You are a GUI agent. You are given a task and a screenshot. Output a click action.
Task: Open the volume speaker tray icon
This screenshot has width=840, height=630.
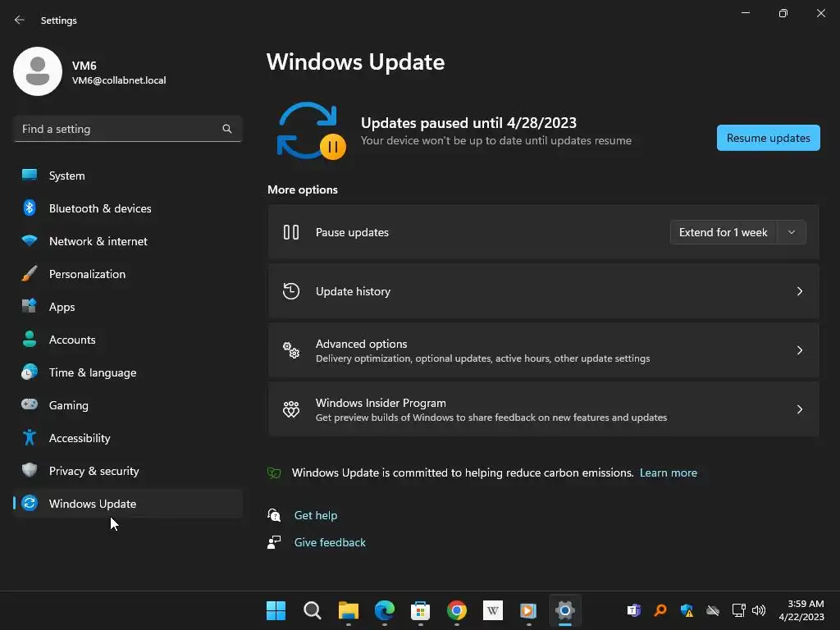pos(759,610)
